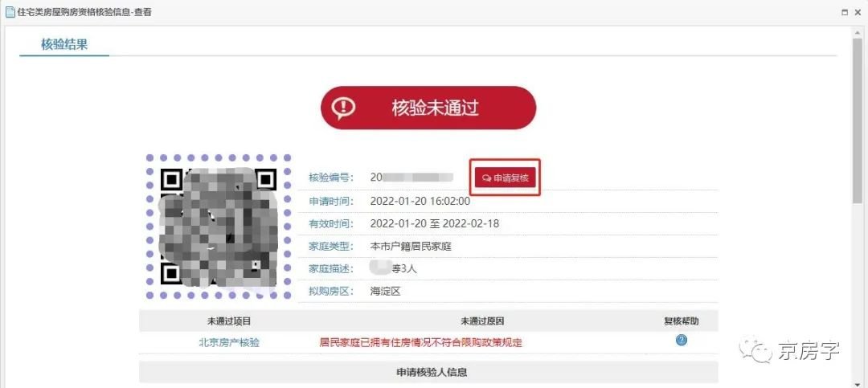The height and width of the screenshot is (388, 868).
Task: Select the 核验结果 tab
Action: pos(64,44)
